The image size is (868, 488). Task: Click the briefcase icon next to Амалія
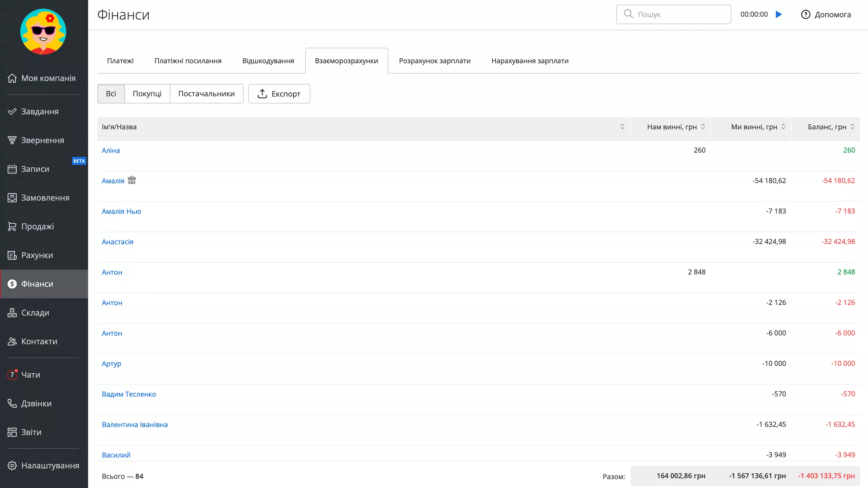pyautogui.click(x=132, y=180)
